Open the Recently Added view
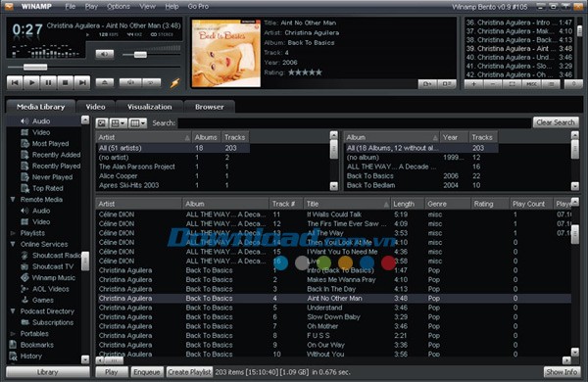588x382 pixels. tap(56, 155)
